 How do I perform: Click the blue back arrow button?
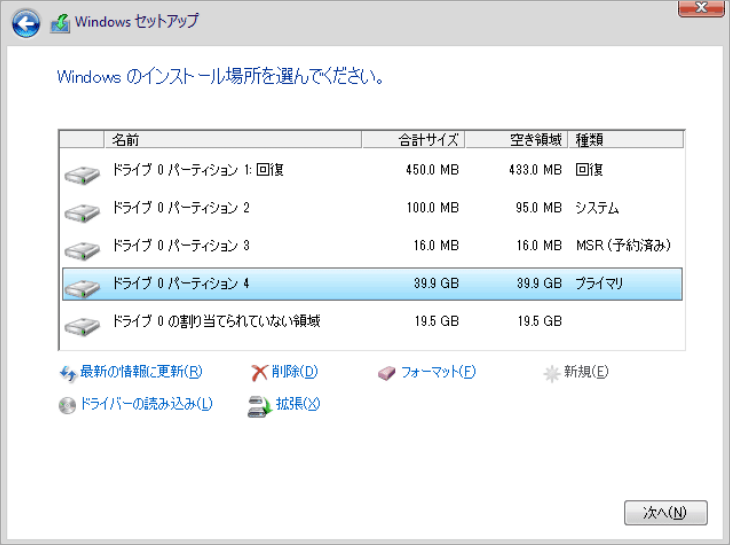26,24
